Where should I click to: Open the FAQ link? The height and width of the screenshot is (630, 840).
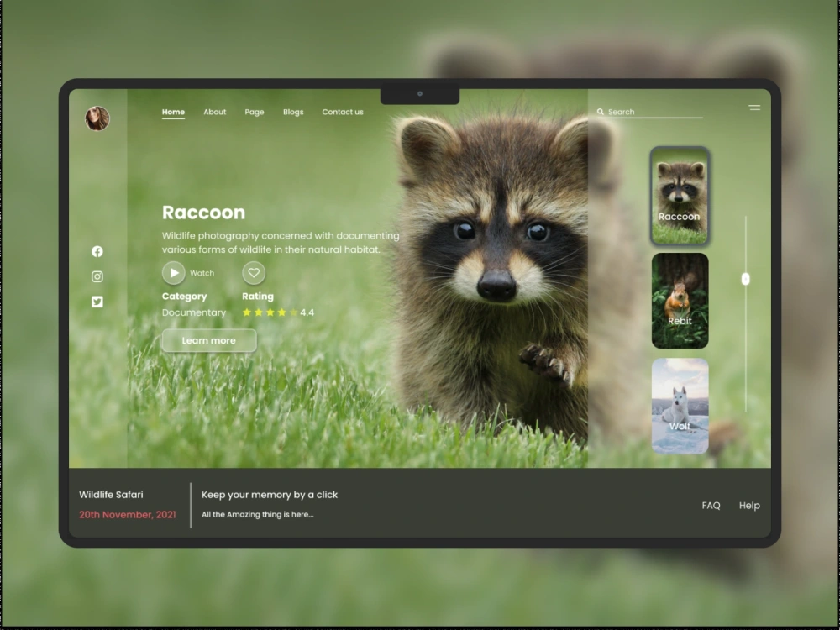click(711, 506)
